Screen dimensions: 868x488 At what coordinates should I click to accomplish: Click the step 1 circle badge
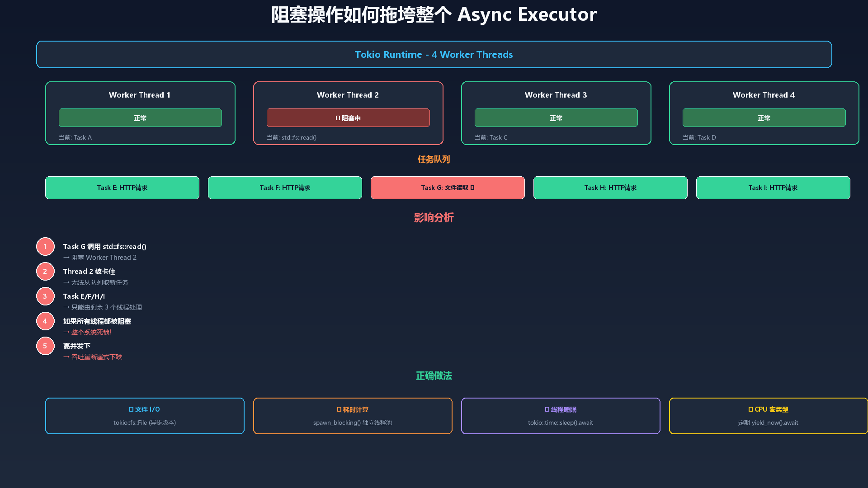click(x=45, y=247)
